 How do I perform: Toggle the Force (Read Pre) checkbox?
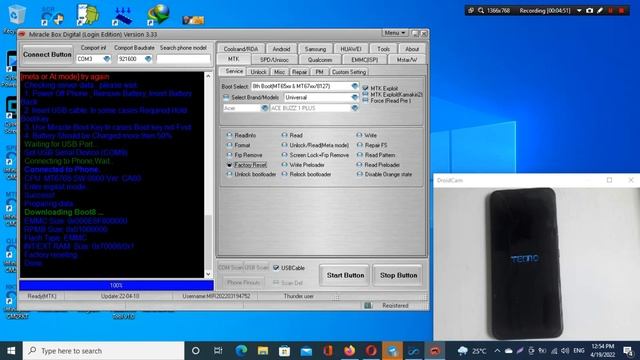[365, 100]
